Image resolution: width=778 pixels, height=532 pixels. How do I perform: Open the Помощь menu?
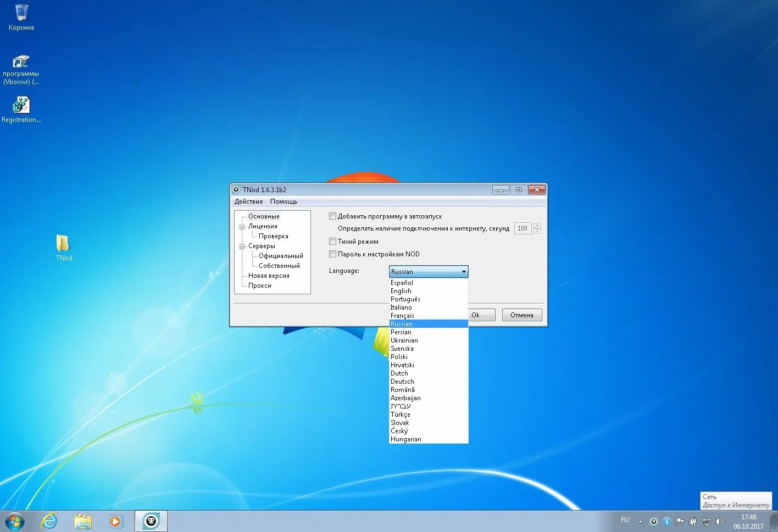coord(284,201)
